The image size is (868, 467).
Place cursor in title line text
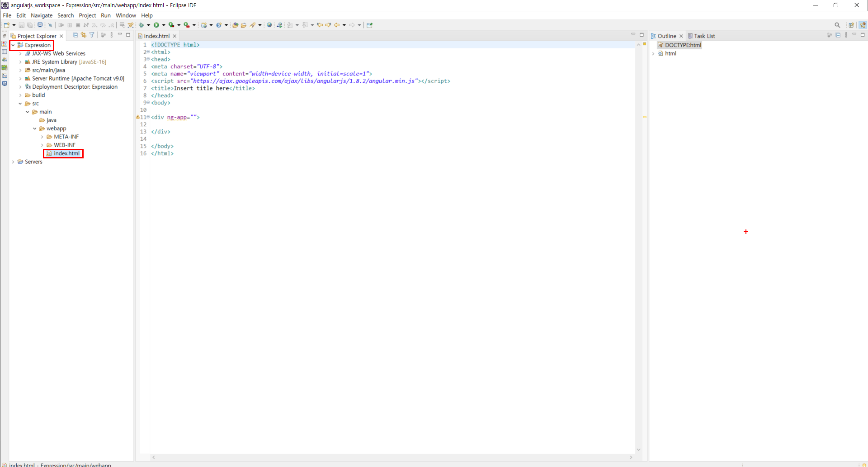pos(201,88)
